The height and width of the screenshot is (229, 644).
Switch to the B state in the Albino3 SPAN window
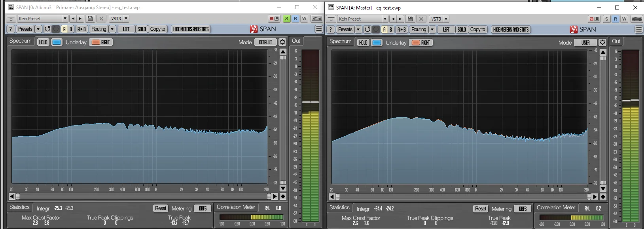tap(71, 29)
